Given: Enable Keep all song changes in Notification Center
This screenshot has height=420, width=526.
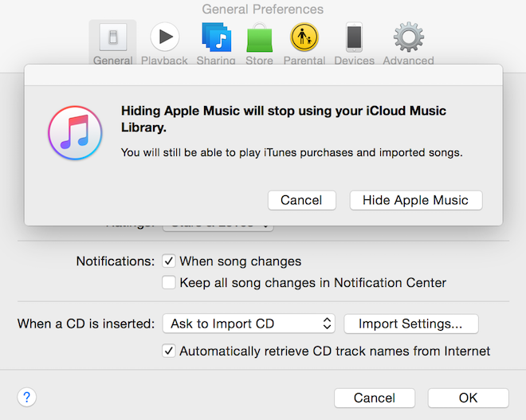Looking at the screenshot, I should pos(169,282).
